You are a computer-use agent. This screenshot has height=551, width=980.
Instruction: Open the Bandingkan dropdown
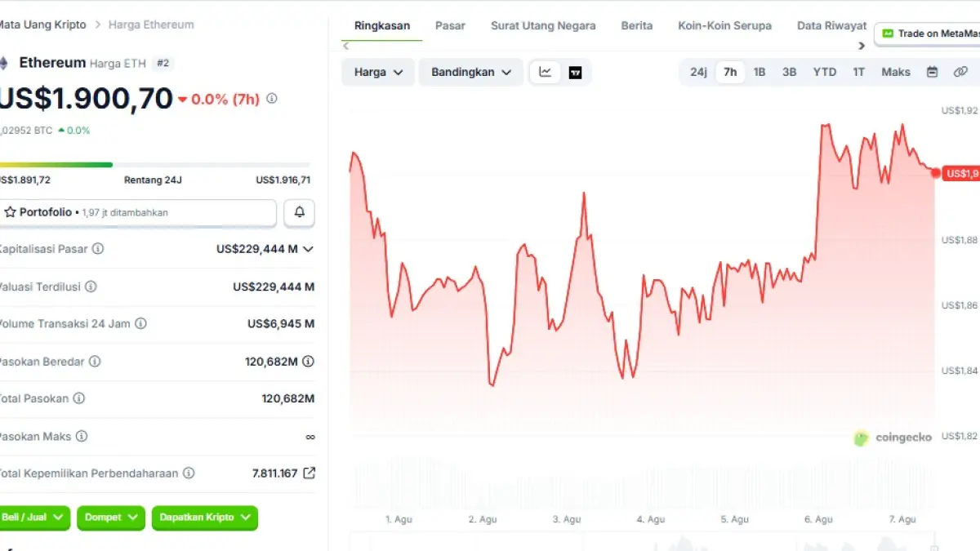tap(471, 72)
